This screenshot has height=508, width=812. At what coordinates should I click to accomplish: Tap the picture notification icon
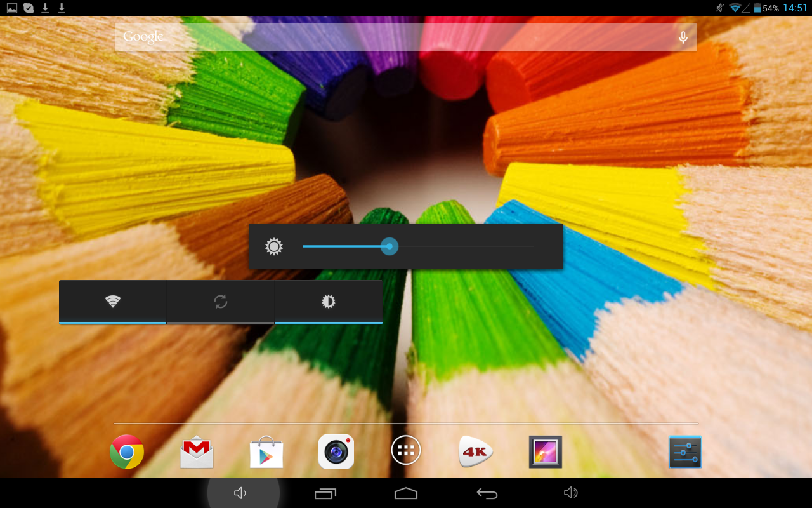(x=12, y=8)
